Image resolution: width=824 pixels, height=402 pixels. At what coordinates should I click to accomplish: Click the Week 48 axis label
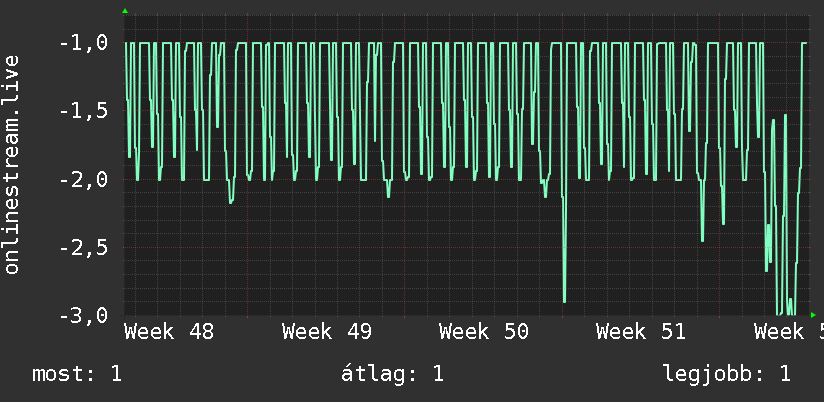[169, 332]
